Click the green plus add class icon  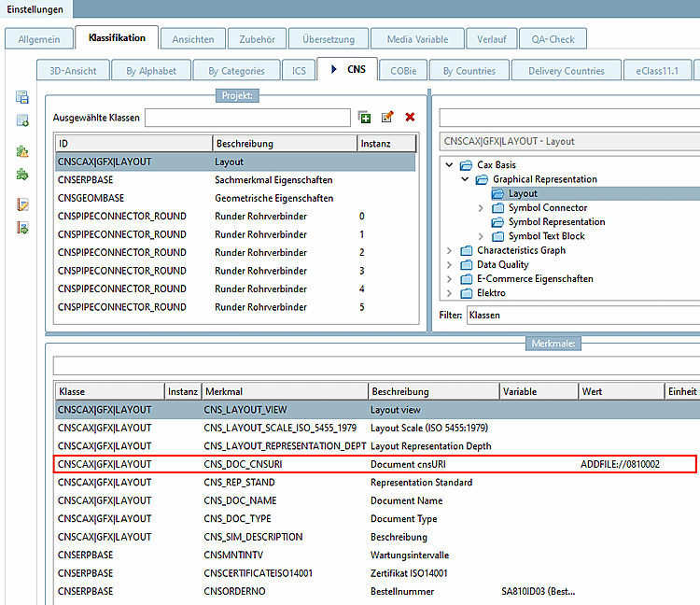click(x=365, y=118)
